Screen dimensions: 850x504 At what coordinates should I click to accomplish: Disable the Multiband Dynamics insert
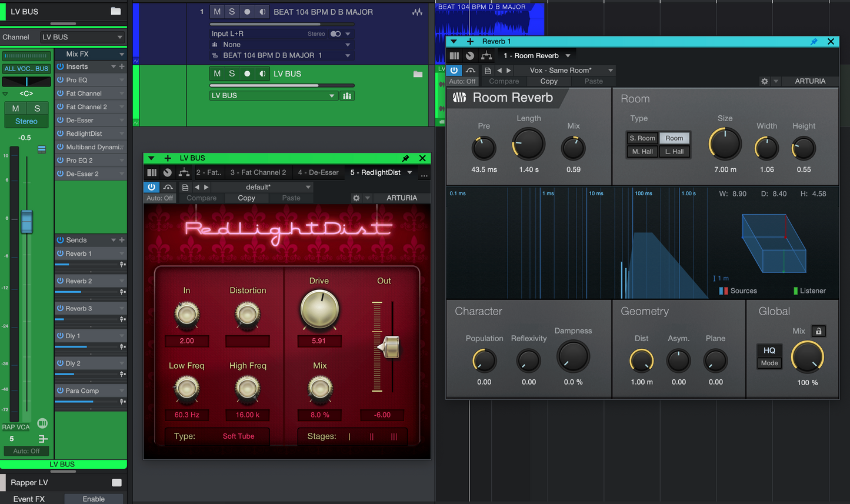[60, 147]
